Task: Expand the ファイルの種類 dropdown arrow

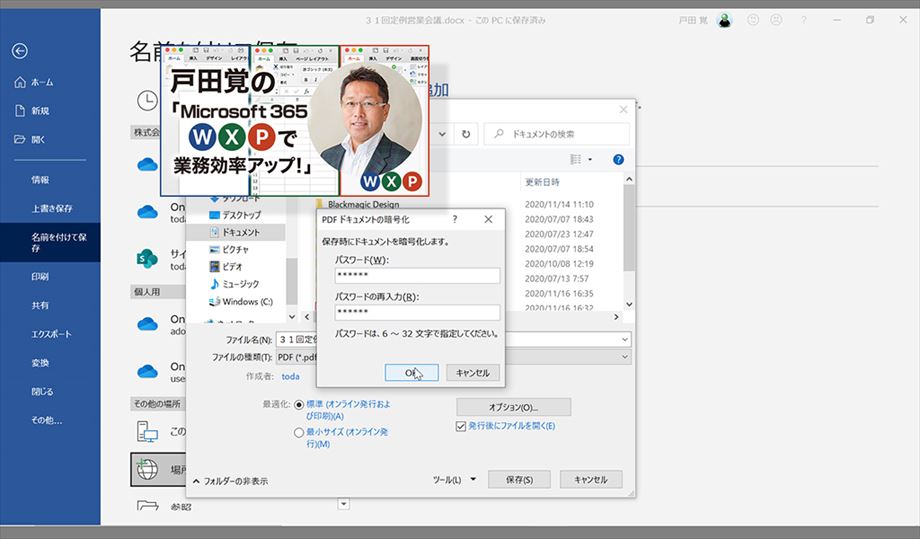Action: pos(625,357)
